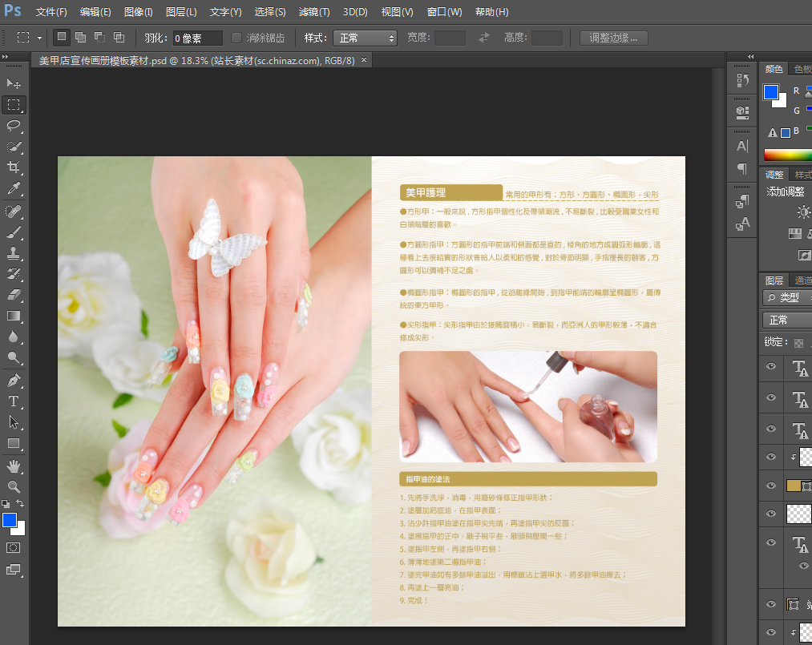
Task: Select the Crop tool
Action: tap(14, 167)
